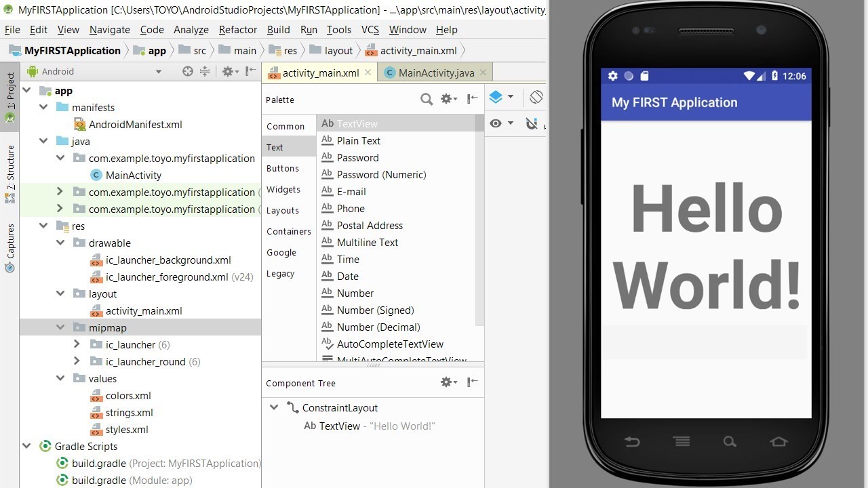868x488 pixels.
Task: Click the Palette widget list scrollbar
Action: point(480,220)
